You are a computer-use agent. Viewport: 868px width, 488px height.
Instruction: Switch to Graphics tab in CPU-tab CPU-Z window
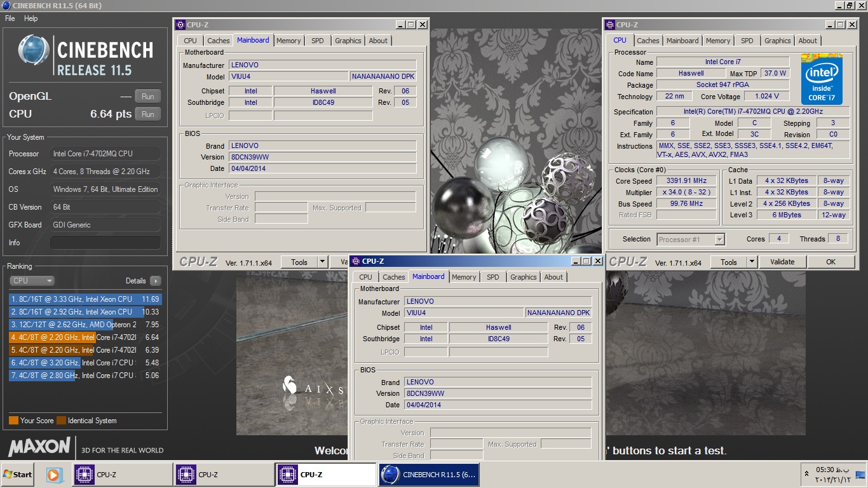click(x=778, y=41)
